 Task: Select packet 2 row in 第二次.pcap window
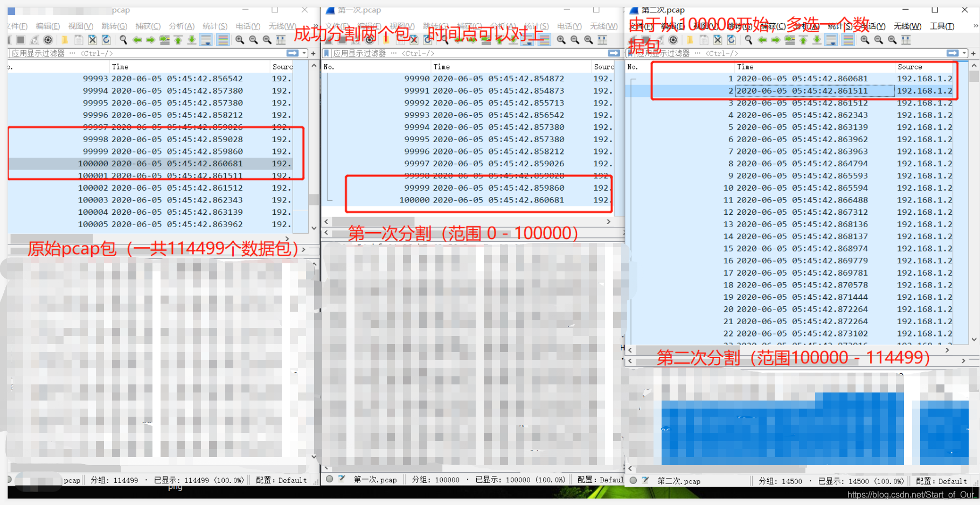coord(789,91)
